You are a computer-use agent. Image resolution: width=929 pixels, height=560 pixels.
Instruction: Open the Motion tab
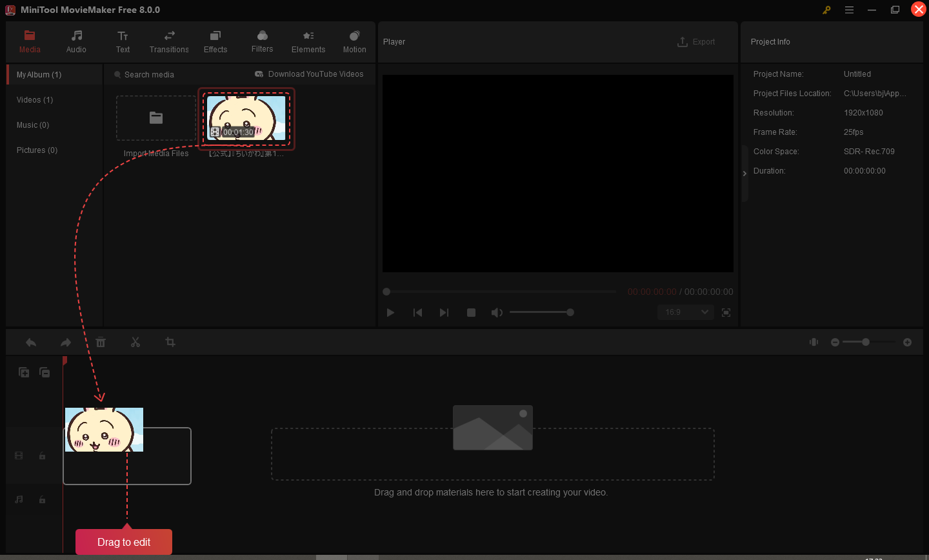coord(354,42)
